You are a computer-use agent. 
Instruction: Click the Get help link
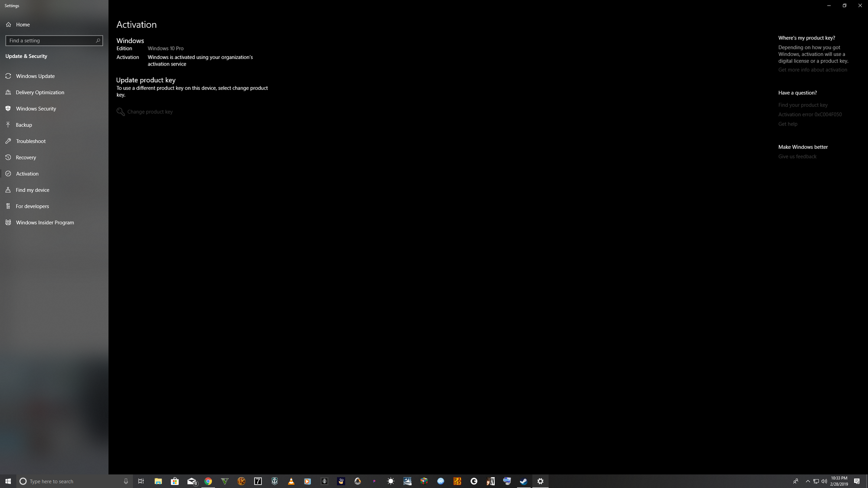tap(788, 124)
